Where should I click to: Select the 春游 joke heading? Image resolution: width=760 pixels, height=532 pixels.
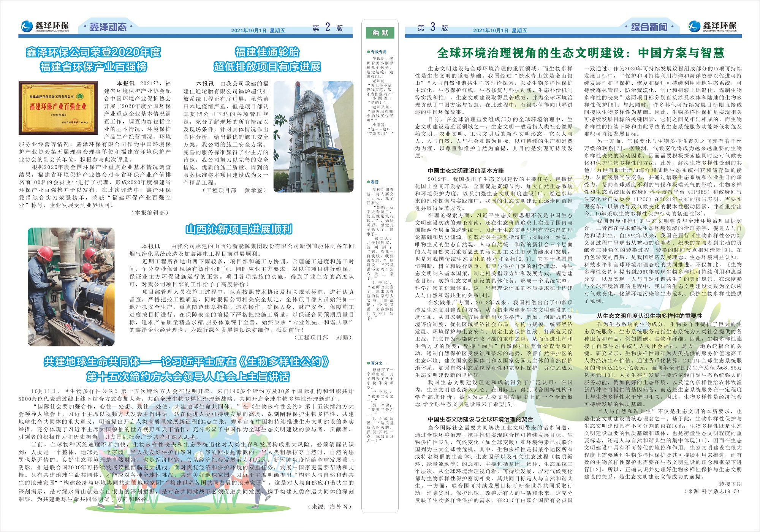pyautogui.click(x=375, y=182)
